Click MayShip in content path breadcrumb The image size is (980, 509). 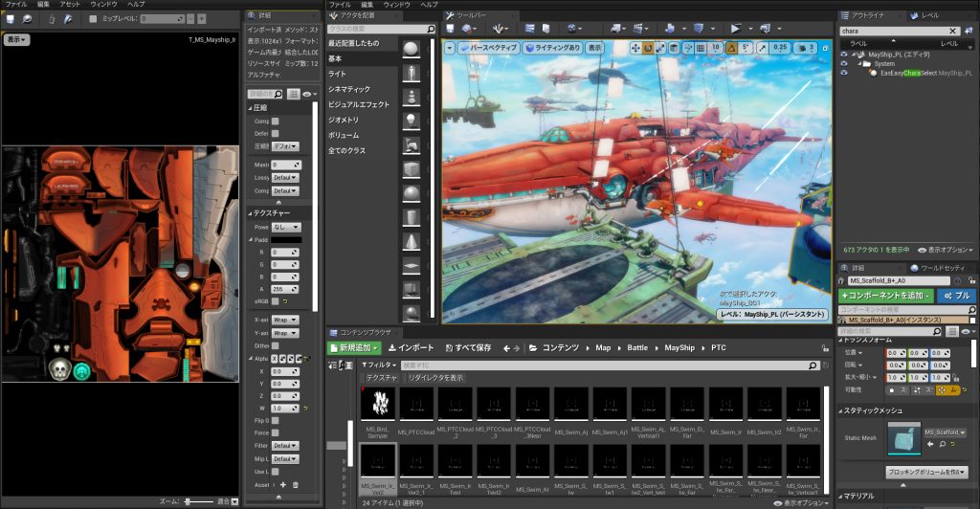tap(679, 348)
